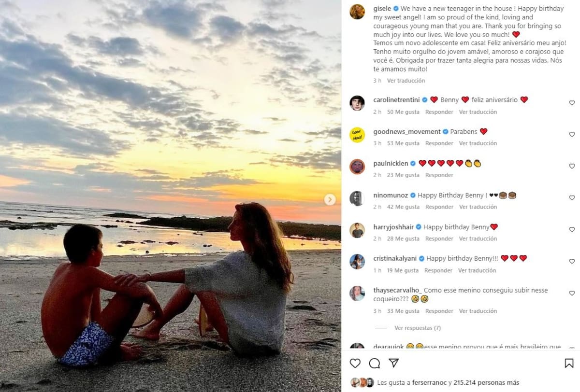Image resolution: width=580 pixels, height=392 pixels.
Task: Open gisele's profile picture
Action: [357, 12]
